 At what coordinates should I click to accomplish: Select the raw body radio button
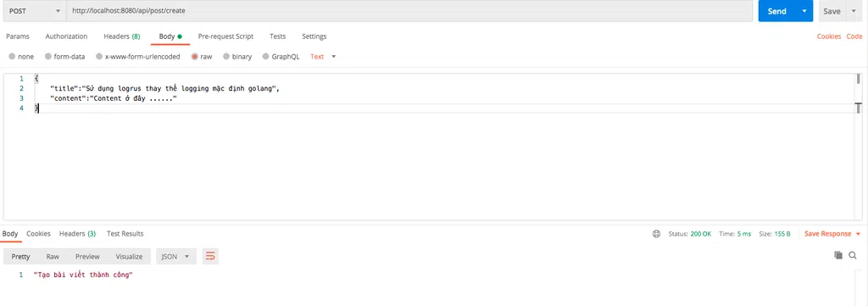(195, 57)
